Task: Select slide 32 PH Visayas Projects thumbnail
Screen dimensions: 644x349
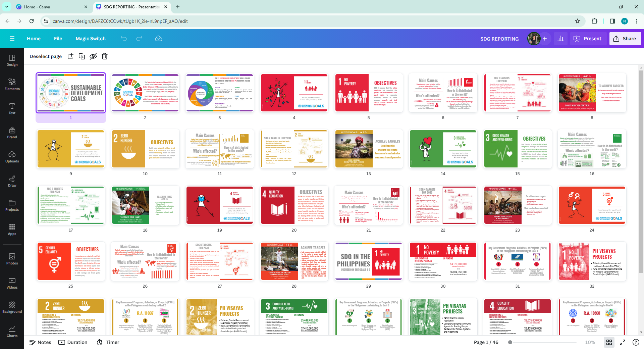Action: click(x=592, y=261)
